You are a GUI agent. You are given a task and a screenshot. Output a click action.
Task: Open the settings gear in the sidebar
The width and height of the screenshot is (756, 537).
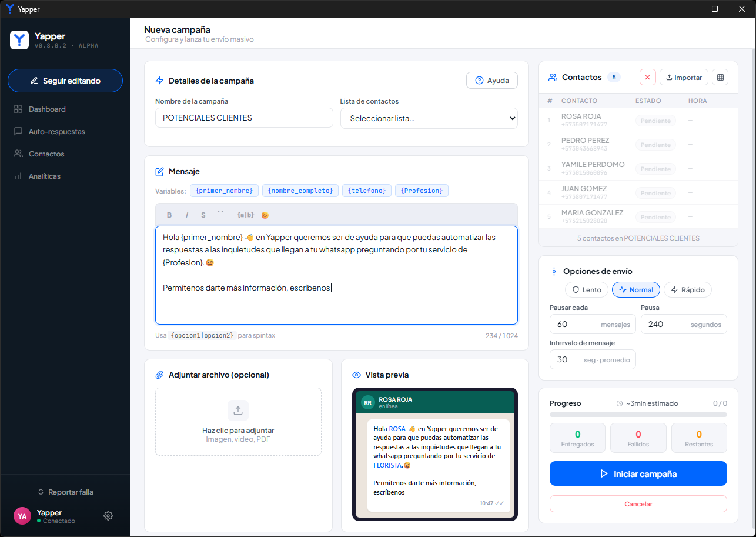pos(108,516)
